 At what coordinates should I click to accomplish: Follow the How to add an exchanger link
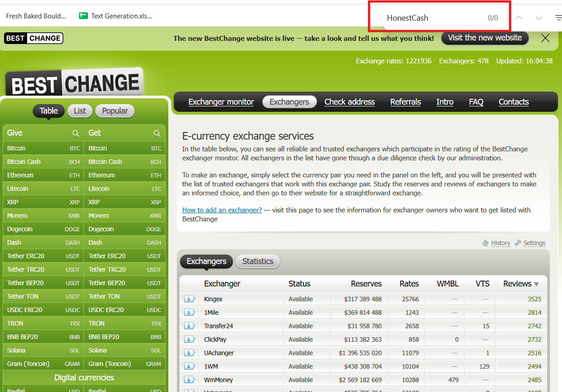click(x=222, y=210)
